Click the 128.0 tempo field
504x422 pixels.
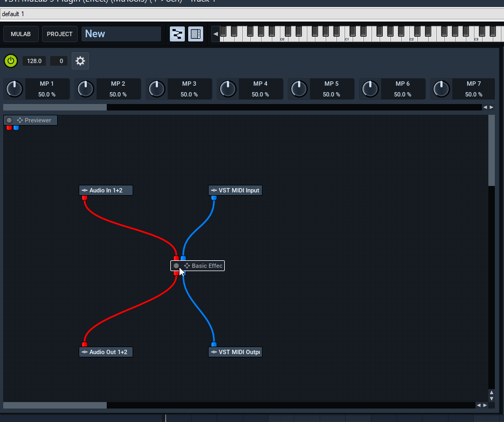(x=34, y=61)
